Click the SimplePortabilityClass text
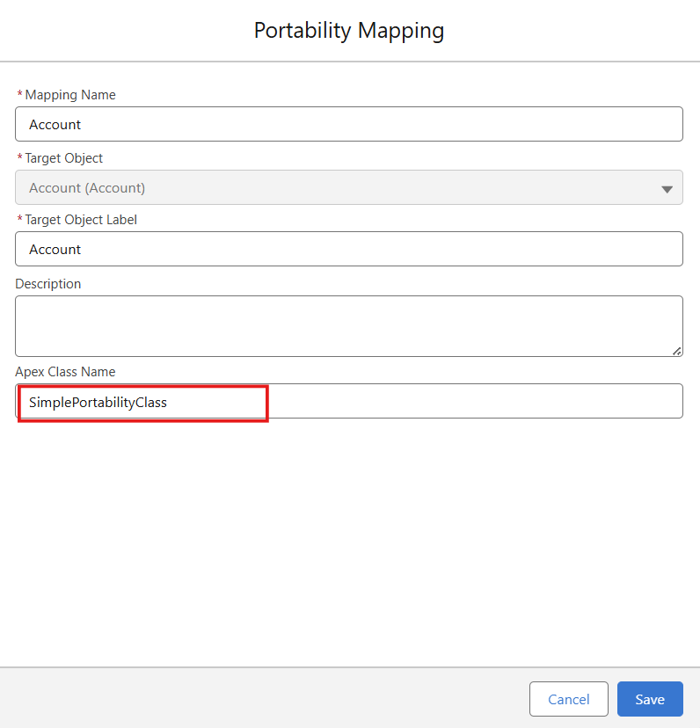700x728 pixels. (98, 403)
